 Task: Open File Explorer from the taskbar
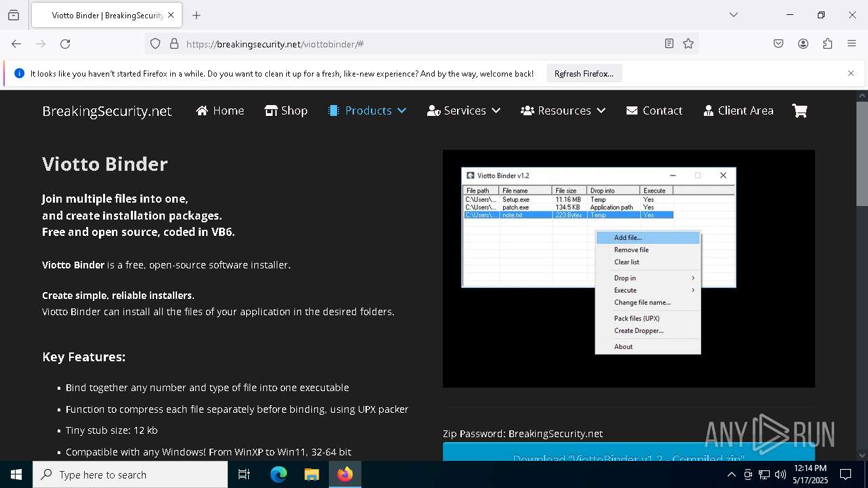pyautogui.click(x=311, y=474)
